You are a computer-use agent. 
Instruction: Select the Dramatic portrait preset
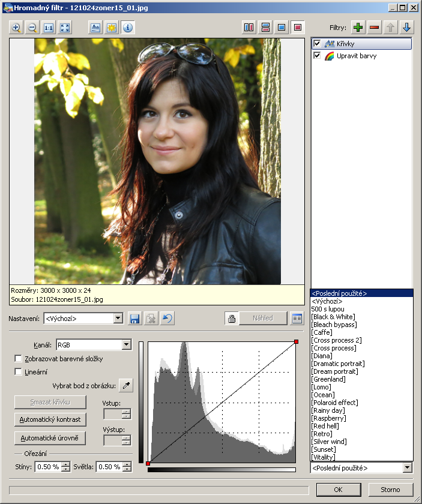(x=338, y=364)
